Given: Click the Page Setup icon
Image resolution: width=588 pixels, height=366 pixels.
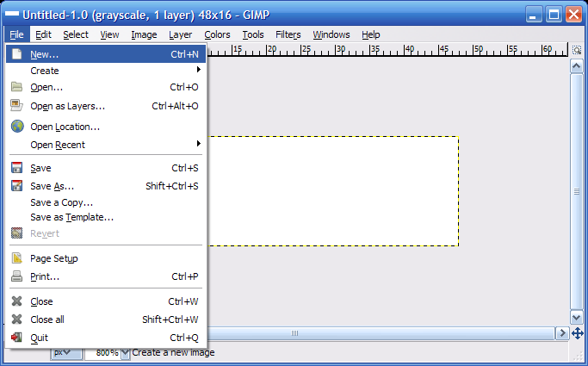Looking at the screenshot, I should point(16,258).
